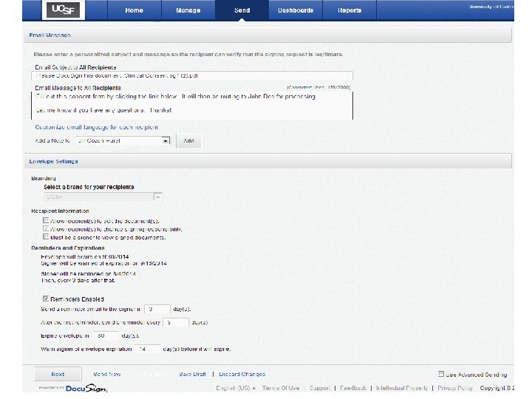
Task: Open the Feedback link in footer
Action: click(353, 388)
